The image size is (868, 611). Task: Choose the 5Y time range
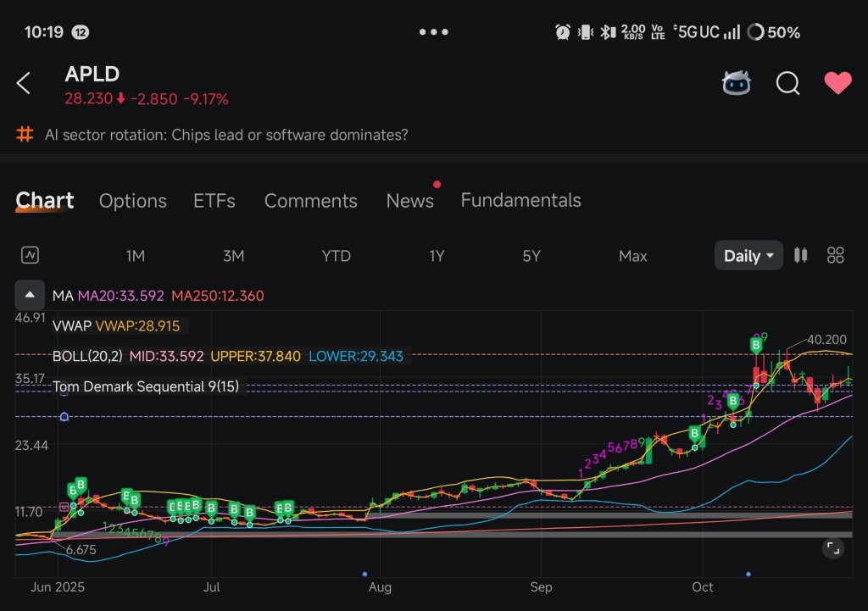(531, 256)
